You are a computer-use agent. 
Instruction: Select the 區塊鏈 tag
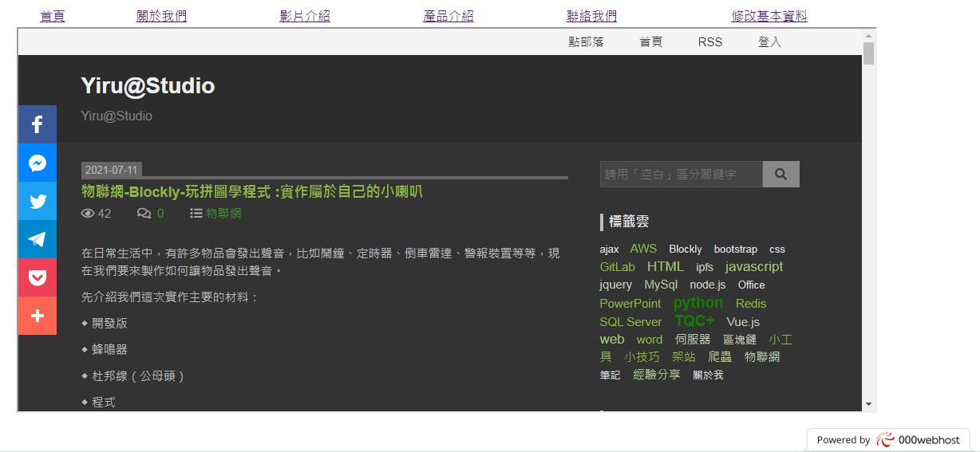click(x=740, y=340)
